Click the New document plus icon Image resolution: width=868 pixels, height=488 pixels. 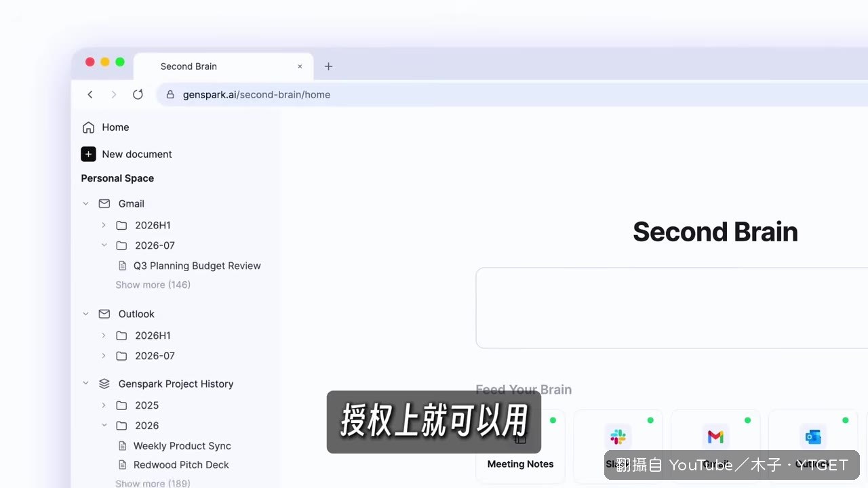[88, 155]
